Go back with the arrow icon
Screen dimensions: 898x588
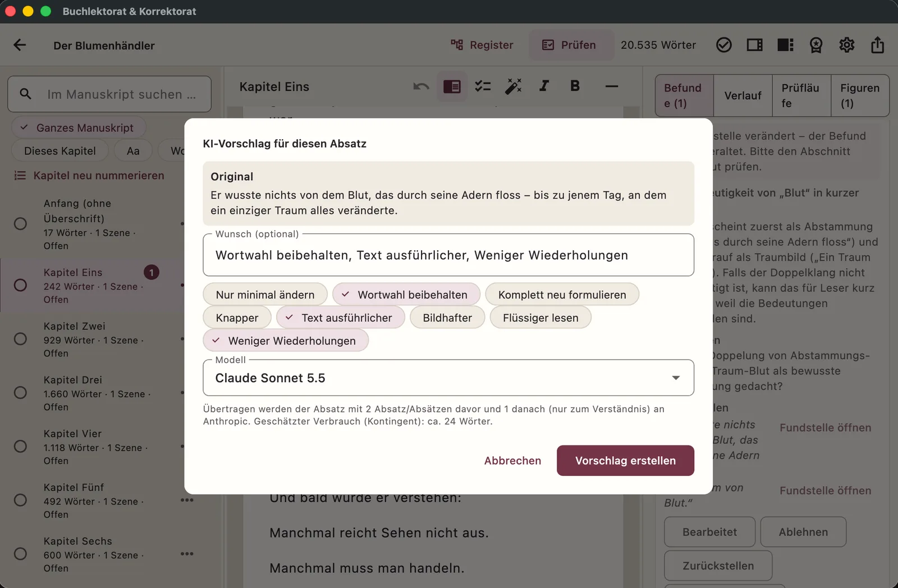click(20, 45)
